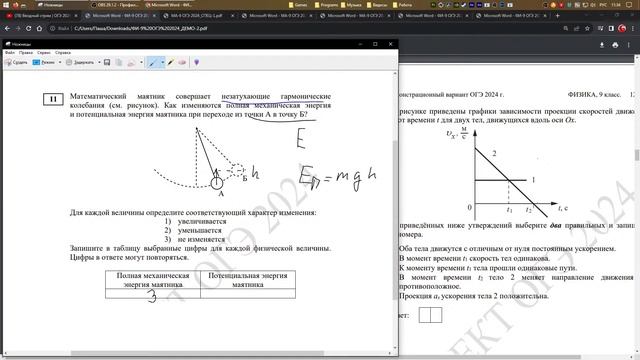Select the Eraser tool
Screen dimensions: 640x360
tap(182, 62)
